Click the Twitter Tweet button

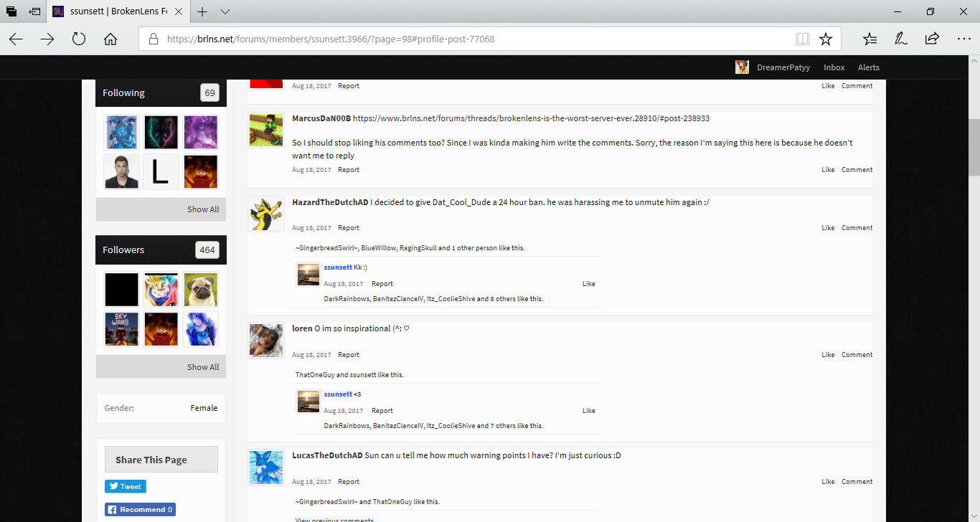click(126, 486)
